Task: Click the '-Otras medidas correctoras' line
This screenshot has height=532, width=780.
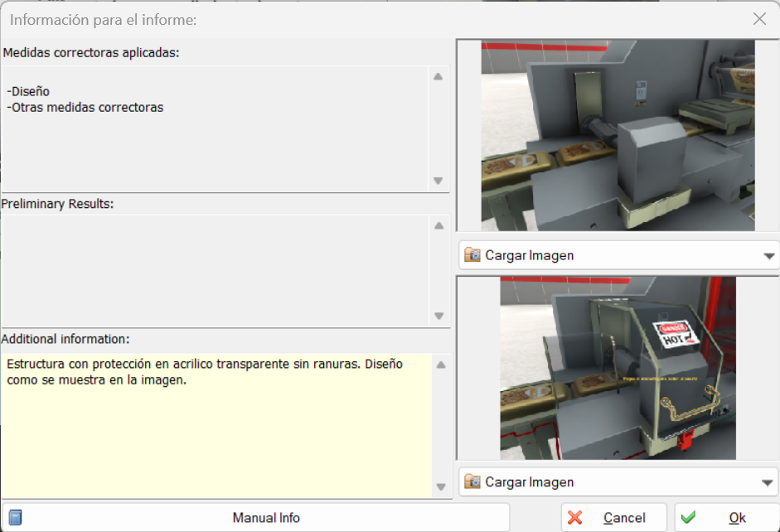Action: pos(85,108)
